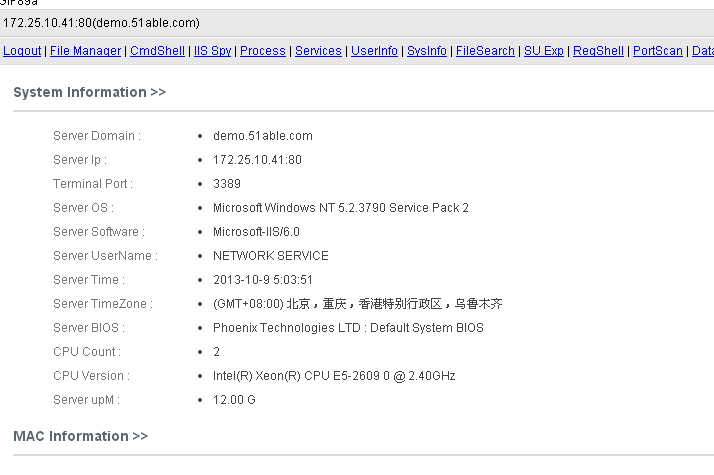Open the PortScan link
Screen dimensions: 714x475
pos(658,51)
